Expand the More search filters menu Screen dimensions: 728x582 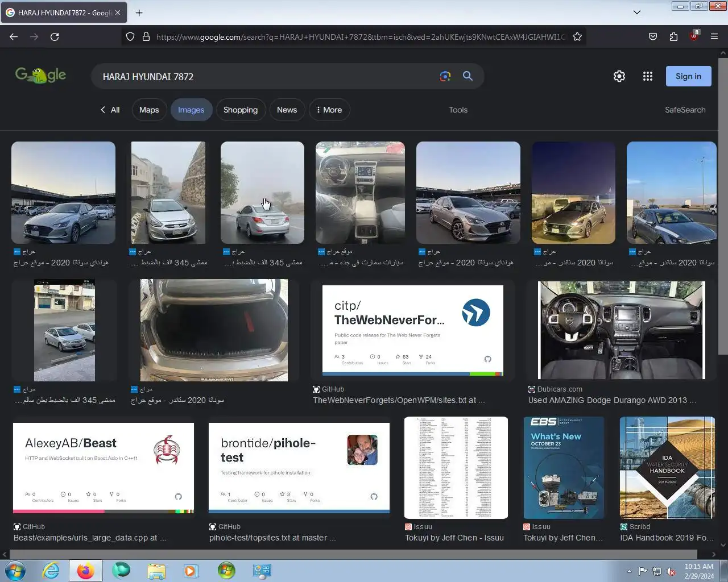329,110
